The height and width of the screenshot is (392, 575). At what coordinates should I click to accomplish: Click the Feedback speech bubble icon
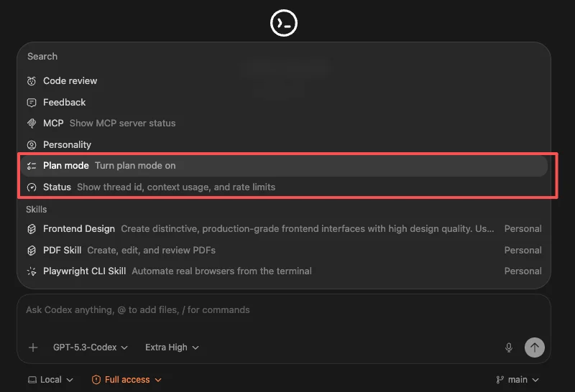pyautogui.click(x=32, y=103)
